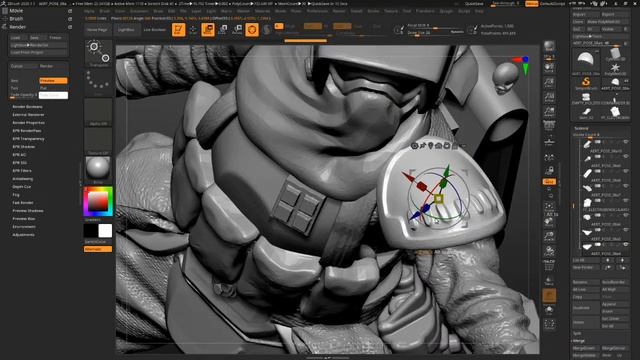Click the Home Page button
This screenshot has width=640, height=360.
point(98,30)
